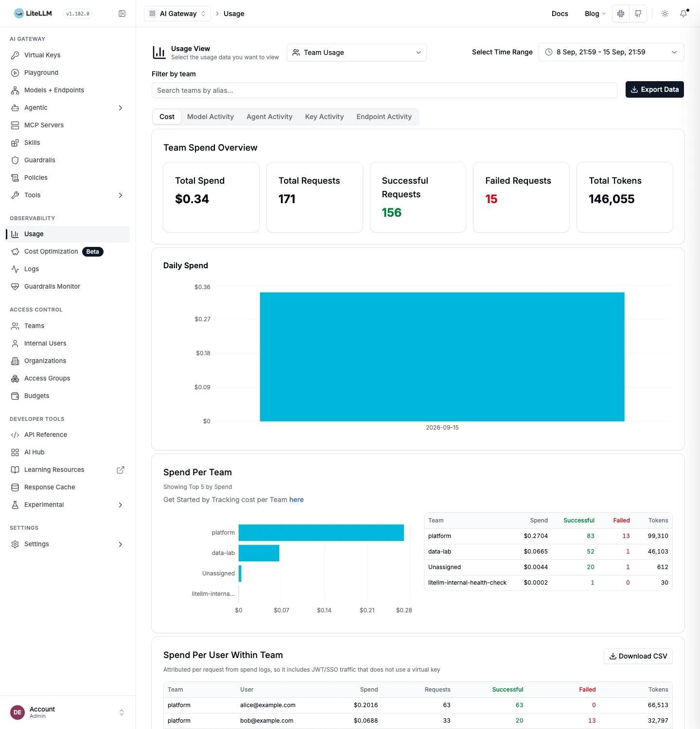
Task: Toggle light/dark theme with the sun icon
Action: point(665,14)
